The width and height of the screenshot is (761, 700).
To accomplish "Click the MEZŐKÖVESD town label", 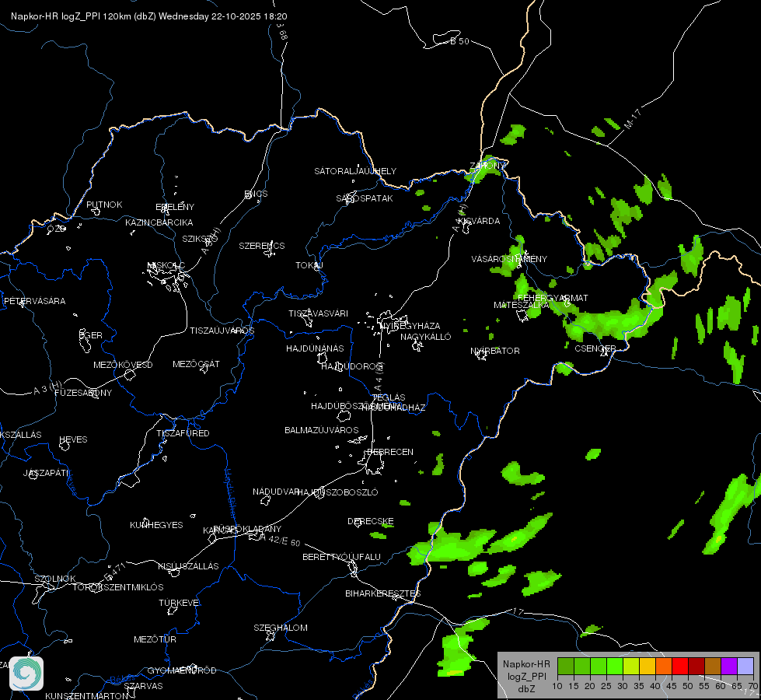I will click(123, 365).
